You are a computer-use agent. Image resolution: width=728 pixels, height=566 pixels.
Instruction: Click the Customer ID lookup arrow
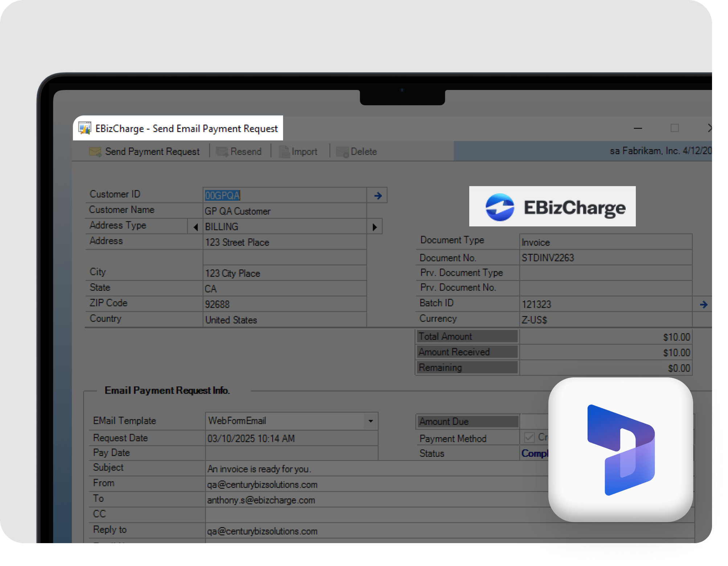tap(378, 196)
